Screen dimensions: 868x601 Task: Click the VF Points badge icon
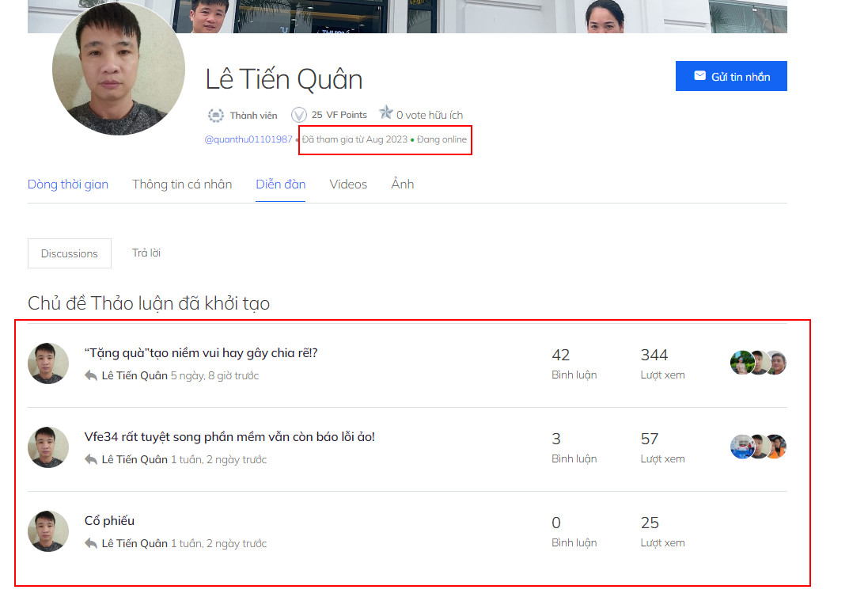click(x=299, y=115)
